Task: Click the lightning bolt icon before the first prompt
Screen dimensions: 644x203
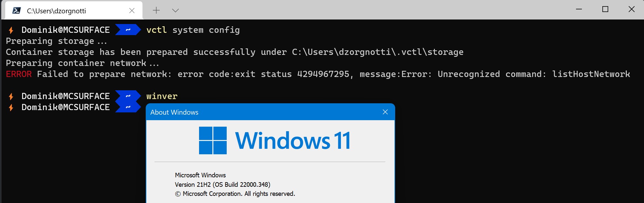Action: 10,30
